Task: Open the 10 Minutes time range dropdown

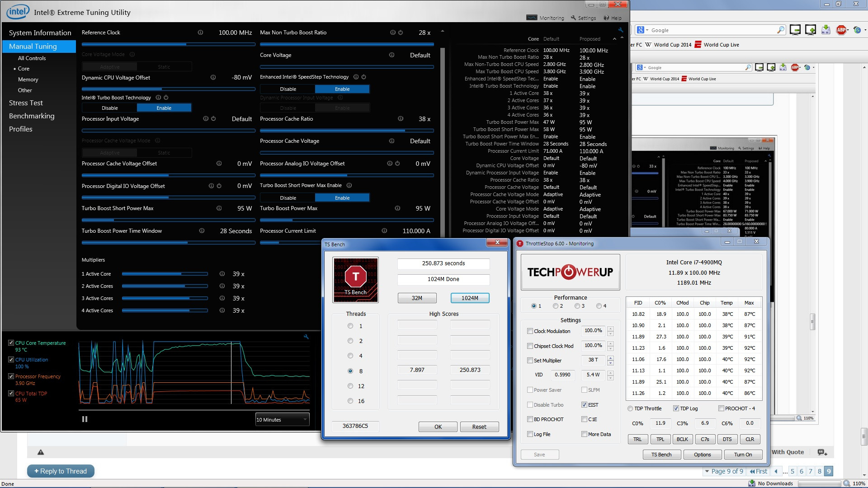Action: pos(283,420)
